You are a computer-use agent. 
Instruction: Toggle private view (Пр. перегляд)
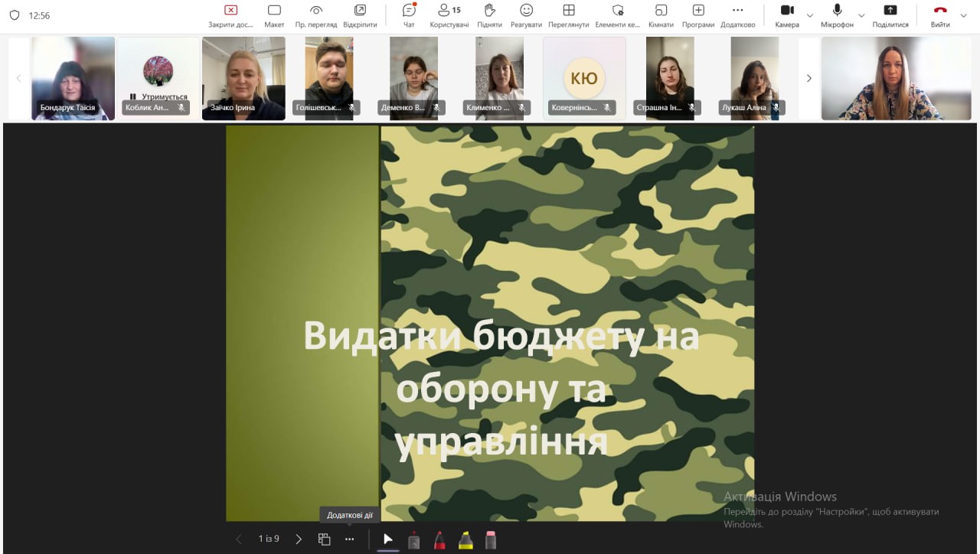[x=316, y=15]
